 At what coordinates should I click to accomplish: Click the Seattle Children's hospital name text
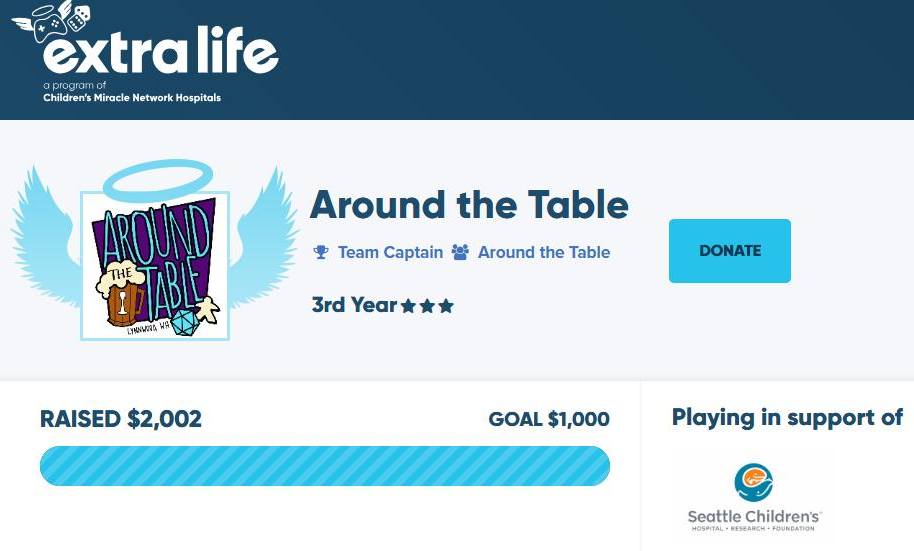click(x=754, y=517)
